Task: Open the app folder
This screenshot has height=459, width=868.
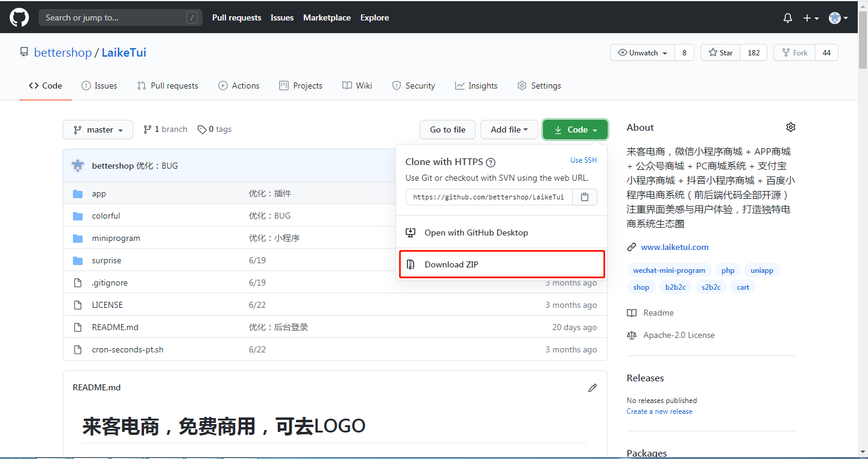Action: [99, 193]
